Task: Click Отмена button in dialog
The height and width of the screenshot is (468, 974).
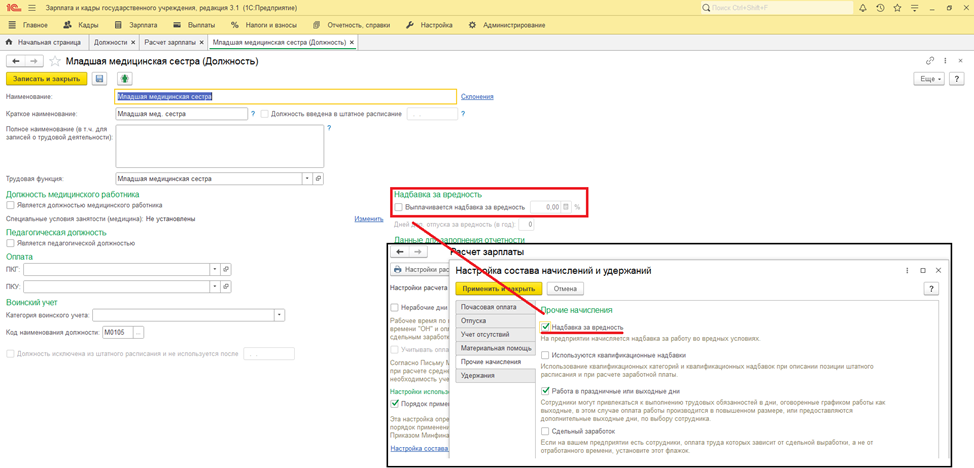Action: 565,288
